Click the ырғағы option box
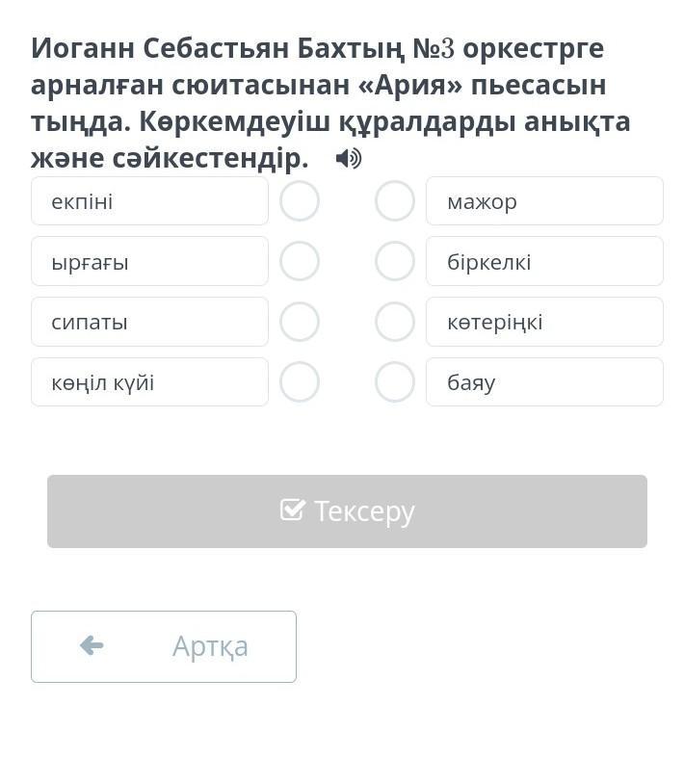 coord(149,261)
